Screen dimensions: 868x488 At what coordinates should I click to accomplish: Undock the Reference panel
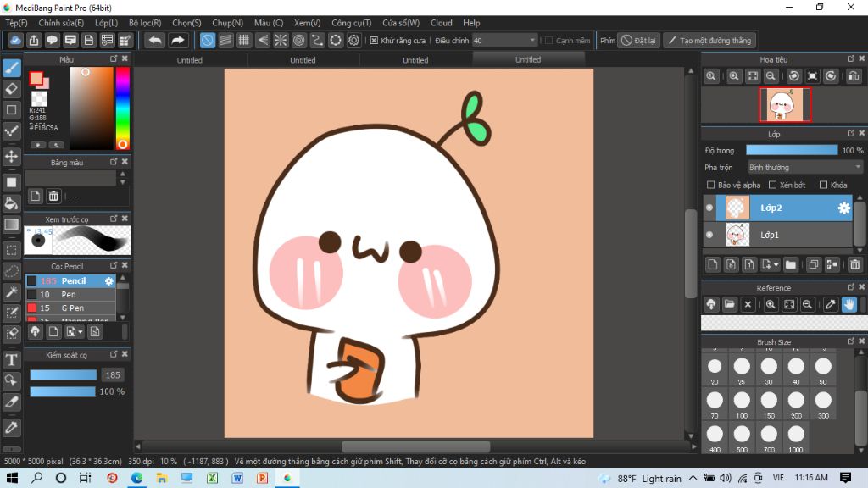(851, 287)
